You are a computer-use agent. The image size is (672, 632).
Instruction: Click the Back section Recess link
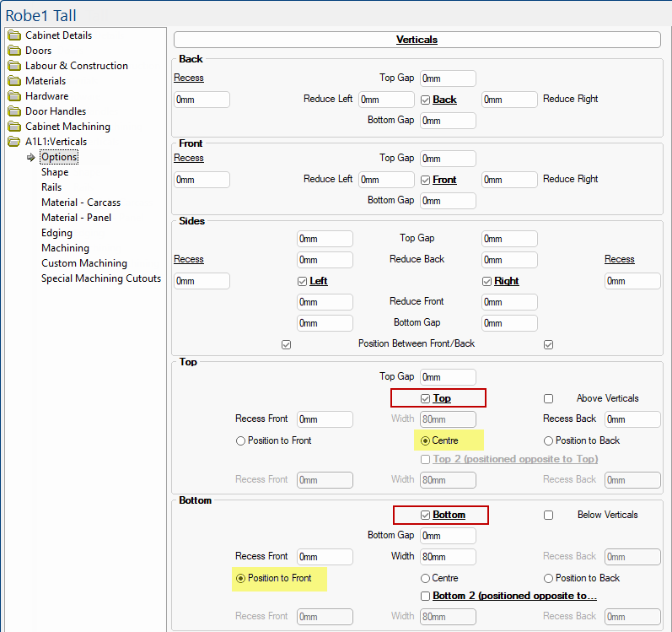189,78
